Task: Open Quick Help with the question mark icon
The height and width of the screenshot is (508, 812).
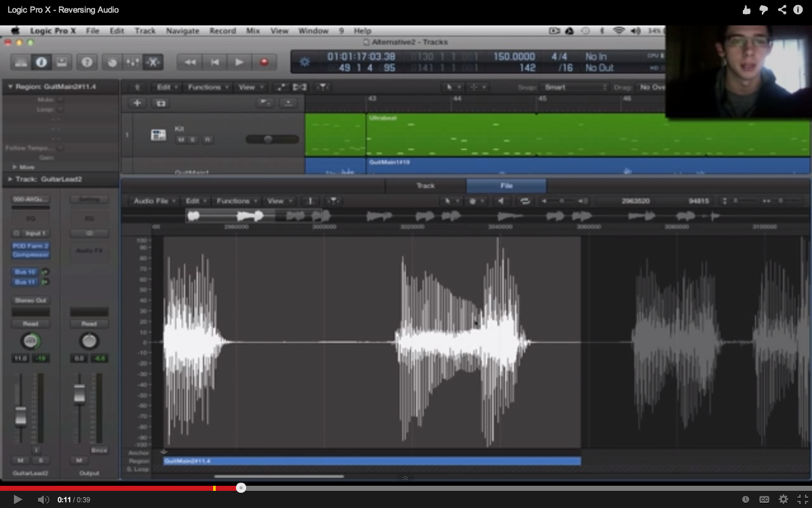Action: click(x=87, y=62)
